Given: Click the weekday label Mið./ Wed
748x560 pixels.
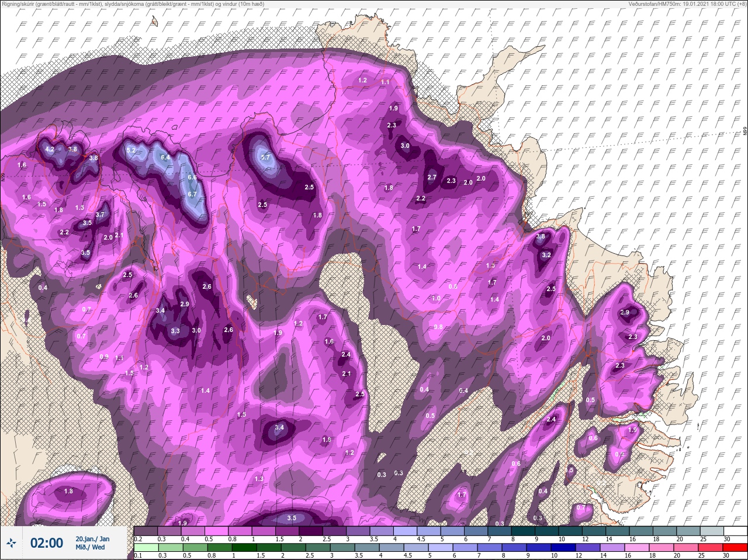Looking at the screenshot, I should tap(90, 548).
